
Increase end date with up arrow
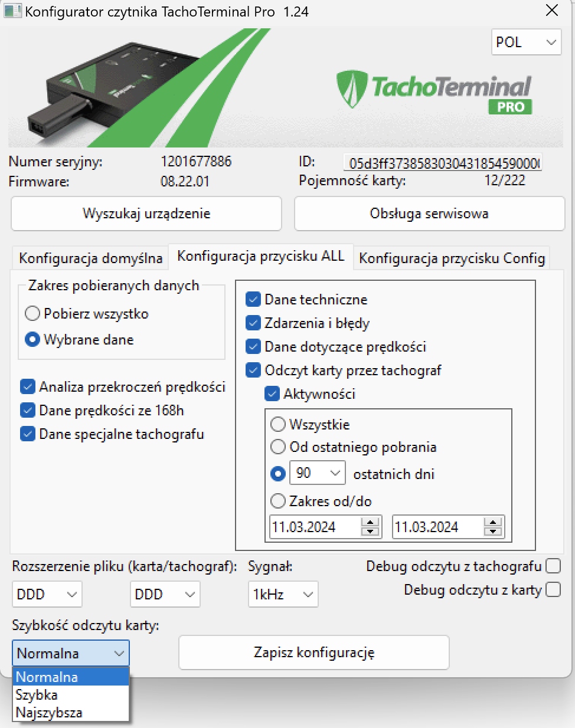coord(493,522)
